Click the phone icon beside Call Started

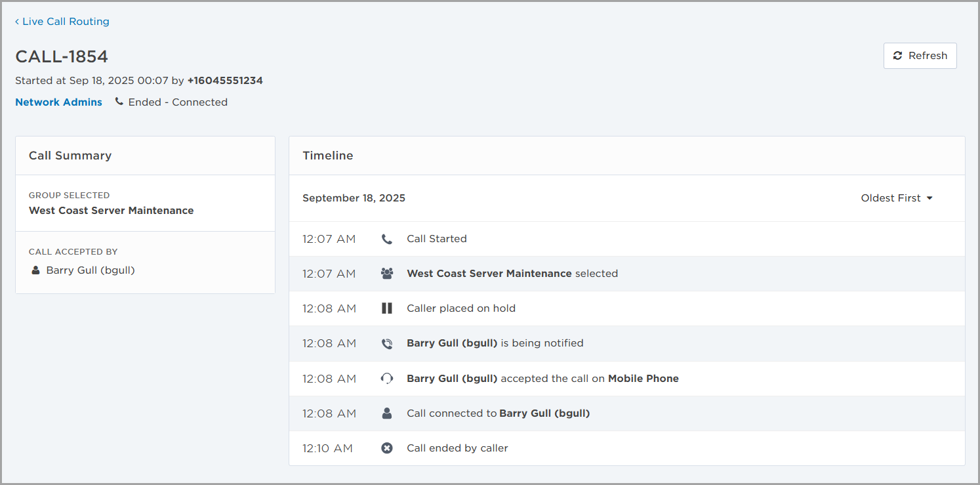click(387, 239)
